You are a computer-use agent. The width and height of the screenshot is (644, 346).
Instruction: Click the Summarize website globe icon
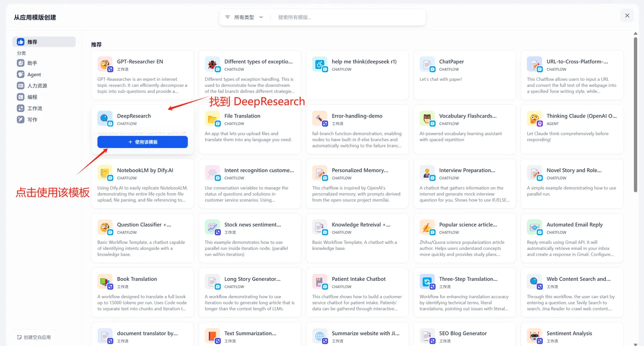320,335
